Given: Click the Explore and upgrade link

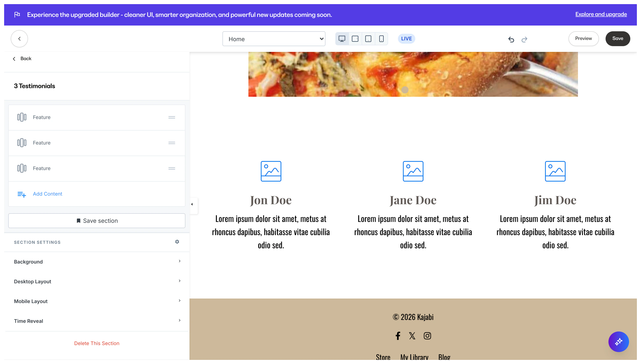Looking at the screenshot, I should pos(601,14).
